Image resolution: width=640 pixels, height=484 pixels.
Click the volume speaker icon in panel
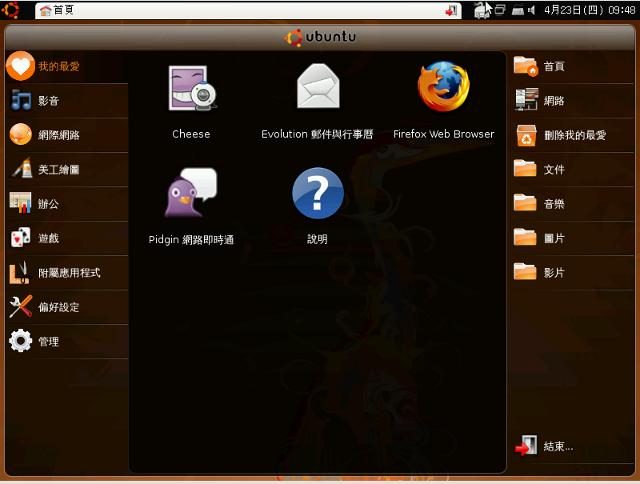click(531, 10)
